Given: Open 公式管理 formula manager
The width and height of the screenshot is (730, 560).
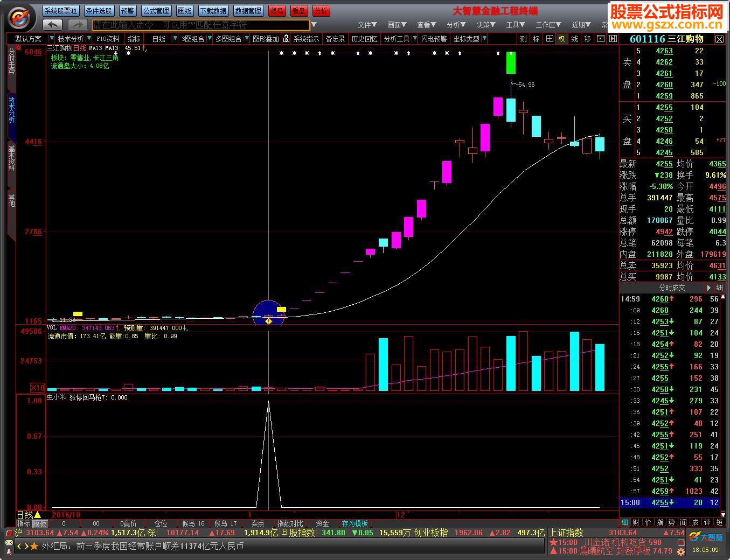Looking at the screenshot, I should click(x=156, y=11).
